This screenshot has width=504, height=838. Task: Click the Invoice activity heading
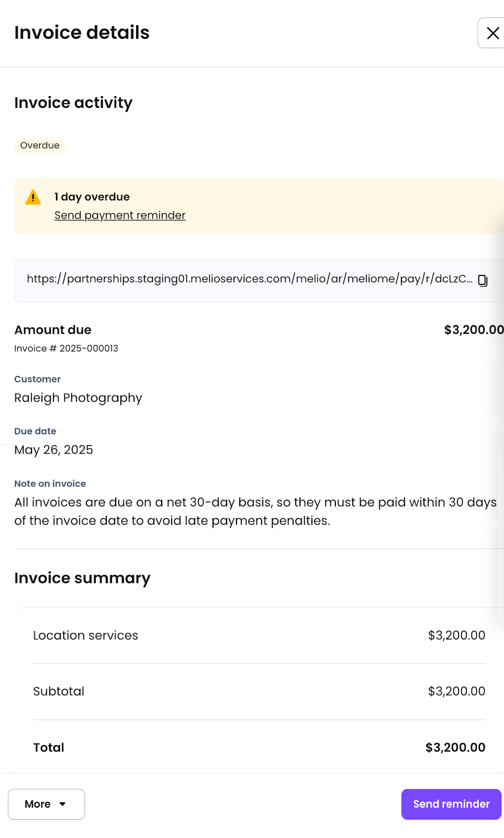pos(73,103)
